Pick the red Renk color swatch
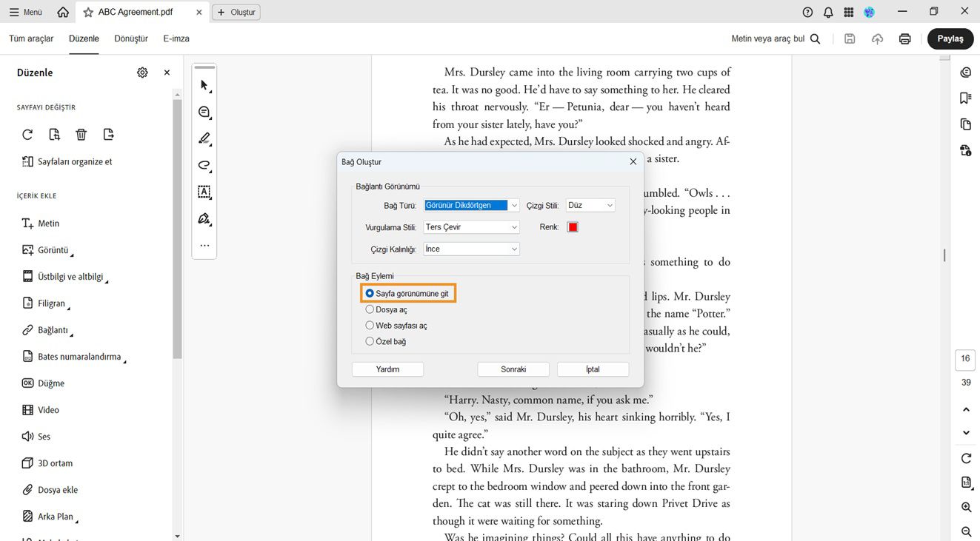Viewport: 980px width, 541px height. pos(573,227)
